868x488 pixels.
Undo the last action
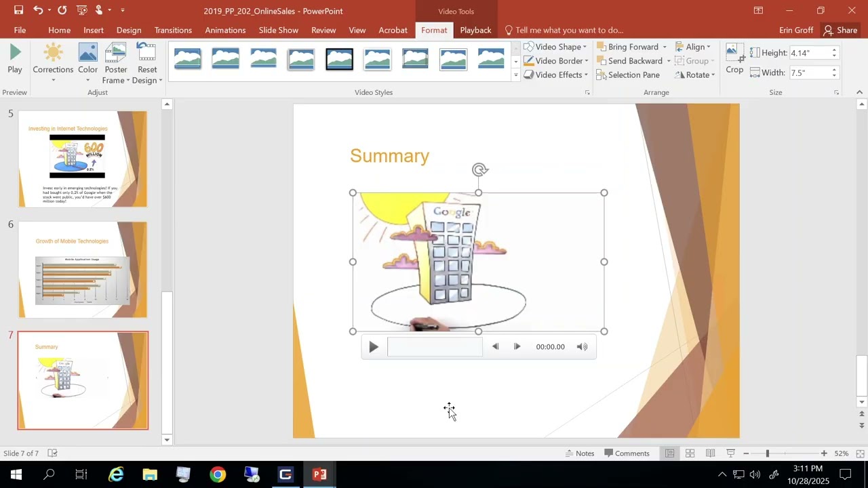click(x=38, y=10)
